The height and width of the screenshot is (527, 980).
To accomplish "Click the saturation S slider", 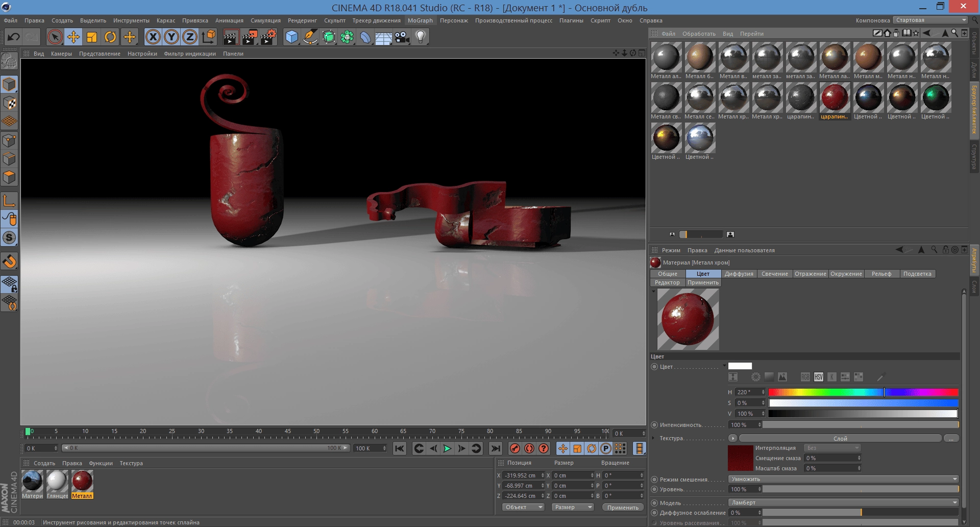I will click(x=863, y=403).
